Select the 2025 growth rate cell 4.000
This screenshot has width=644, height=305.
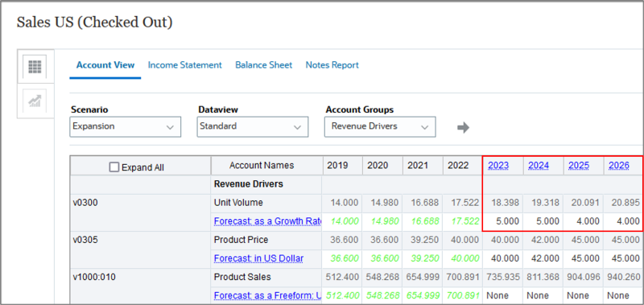coord(584,221)
